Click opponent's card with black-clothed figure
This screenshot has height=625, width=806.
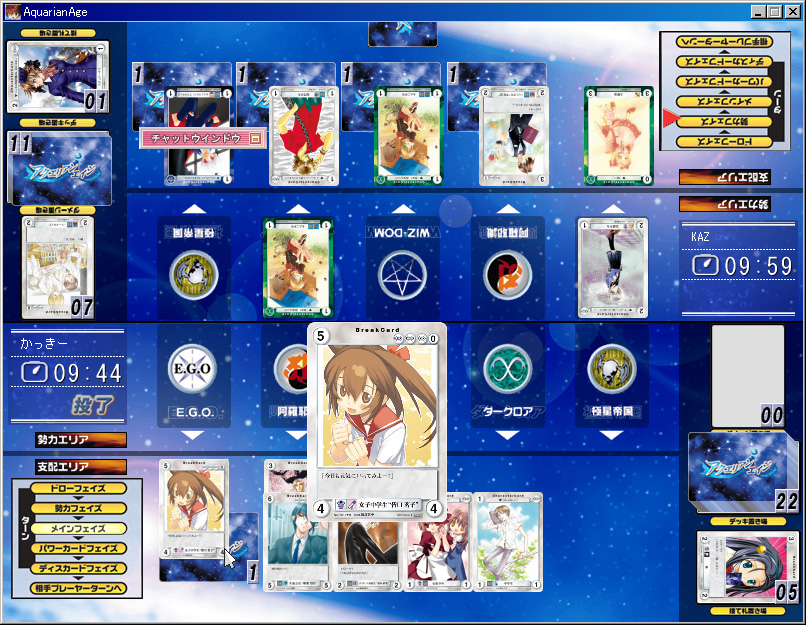pos(514,136)
